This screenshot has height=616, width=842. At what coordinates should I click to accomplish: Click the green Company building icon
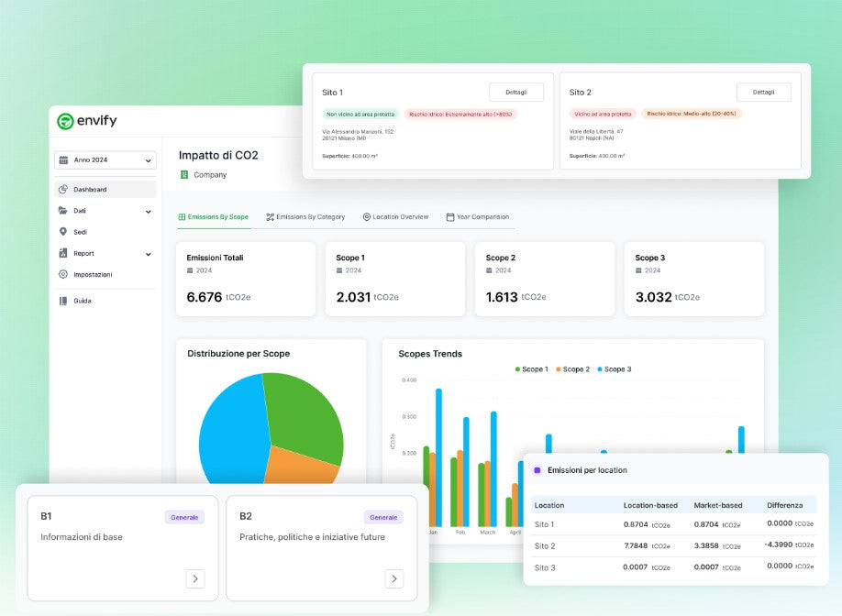pyautogui.click(x=183, y=175)
